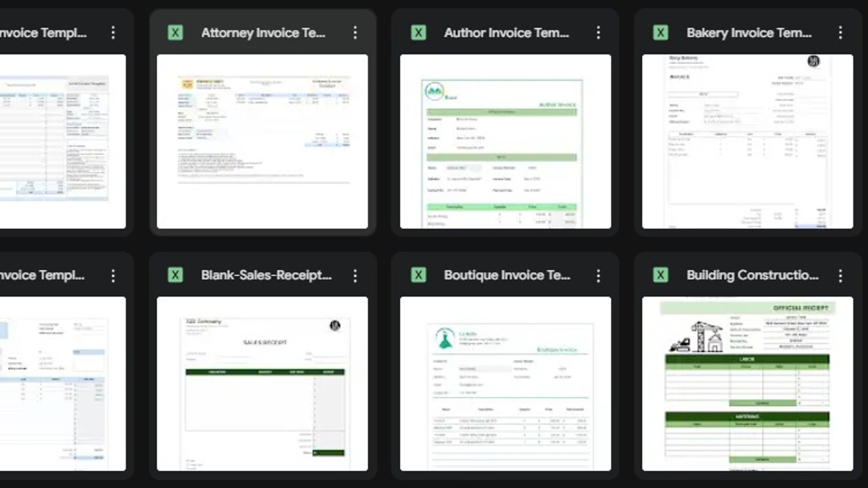
Task: Open the Bakery Invoice template preview thumbnail
Action: pyautogui.click(x=748, y=142)
